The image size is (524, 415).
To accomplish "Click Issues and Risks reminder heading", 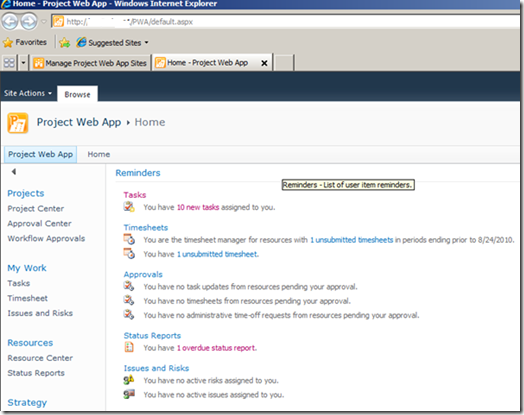I will pos(156,368).
